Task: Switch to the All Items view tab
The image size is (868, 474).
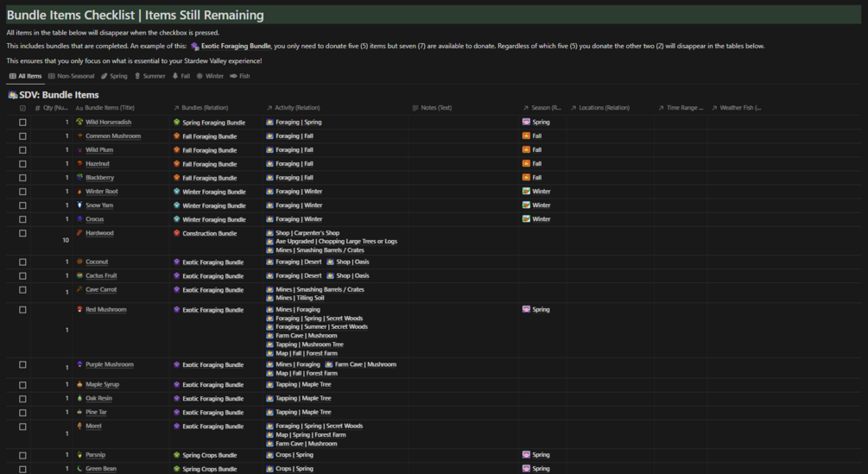Action: 25,76
